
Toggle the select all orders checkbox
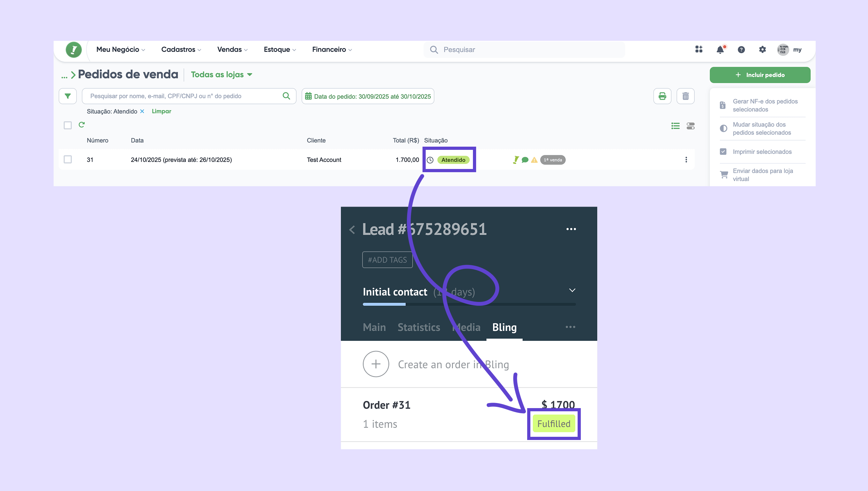[68, 125]
